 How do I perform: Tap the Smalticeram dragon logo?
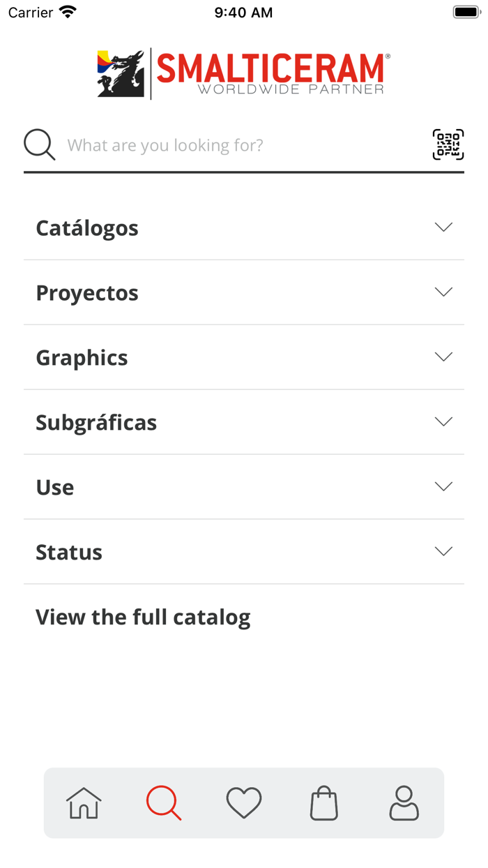click(x=121, y=73)
